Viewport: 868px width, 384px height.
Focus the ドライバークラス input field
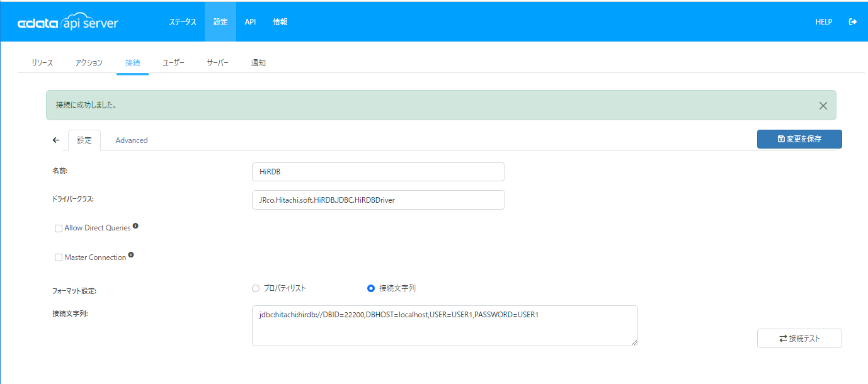pos(379,200)
